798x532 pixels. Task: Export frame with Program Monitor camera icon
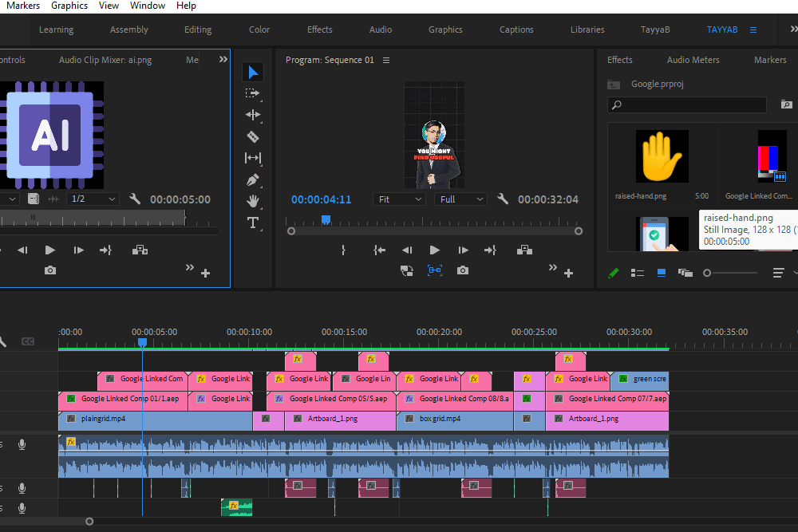(x=463, y=271)
